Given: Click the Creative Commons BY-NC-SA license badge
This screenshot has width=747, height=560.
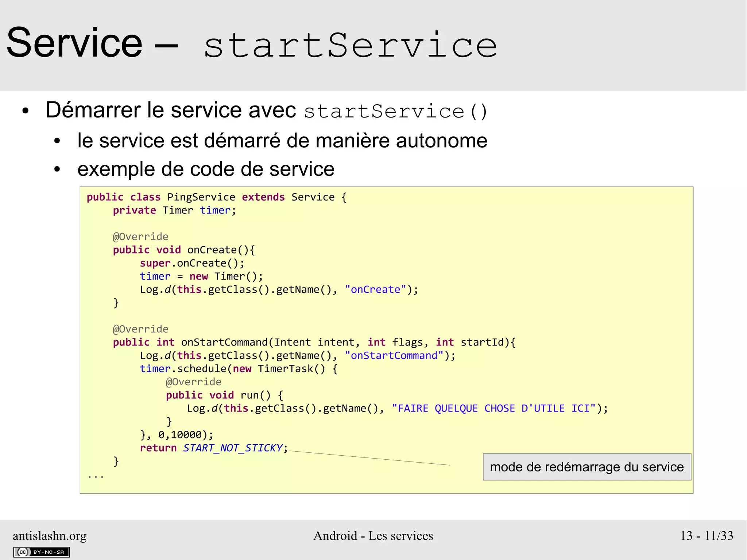Looking at the screenshot, I should [x=42, y=552].
